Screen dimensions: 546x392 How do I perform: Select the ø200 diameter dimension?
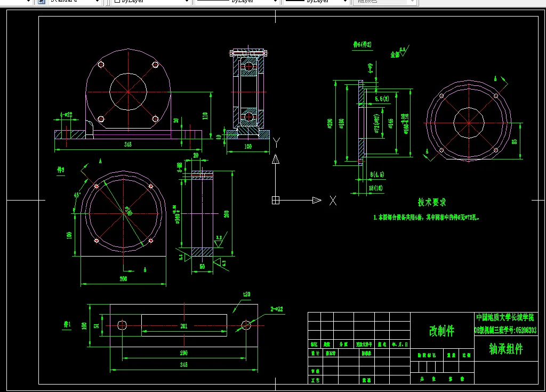(330, 123)
